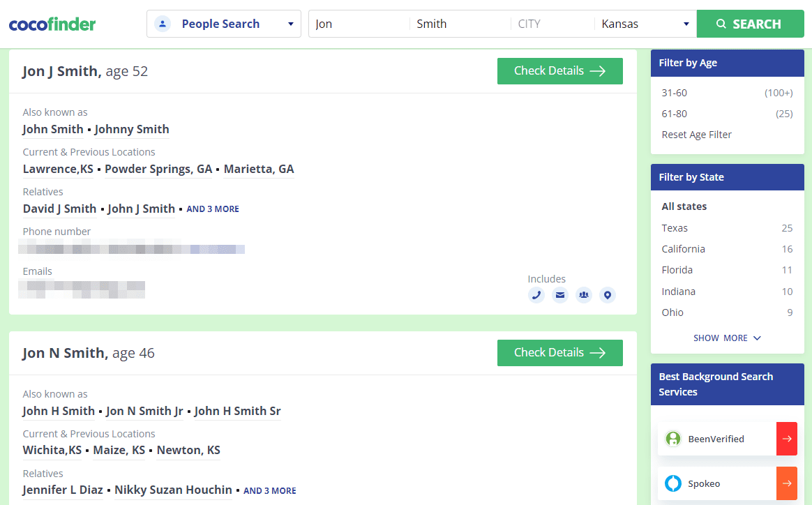Open the People Search type dropdown

click(x=223, y=24)
